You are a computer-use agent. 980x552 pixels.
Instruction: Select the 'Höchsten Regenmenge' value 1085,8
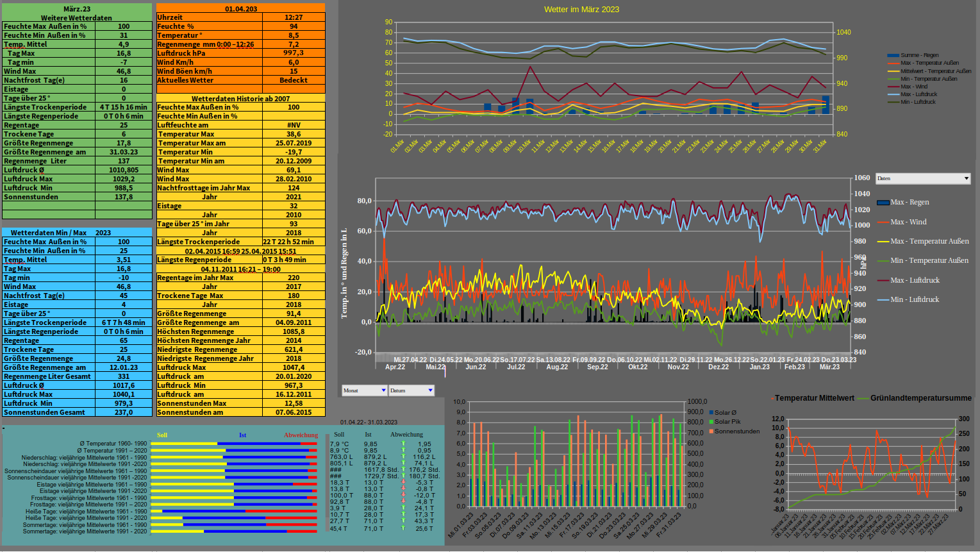pos(294,331)
